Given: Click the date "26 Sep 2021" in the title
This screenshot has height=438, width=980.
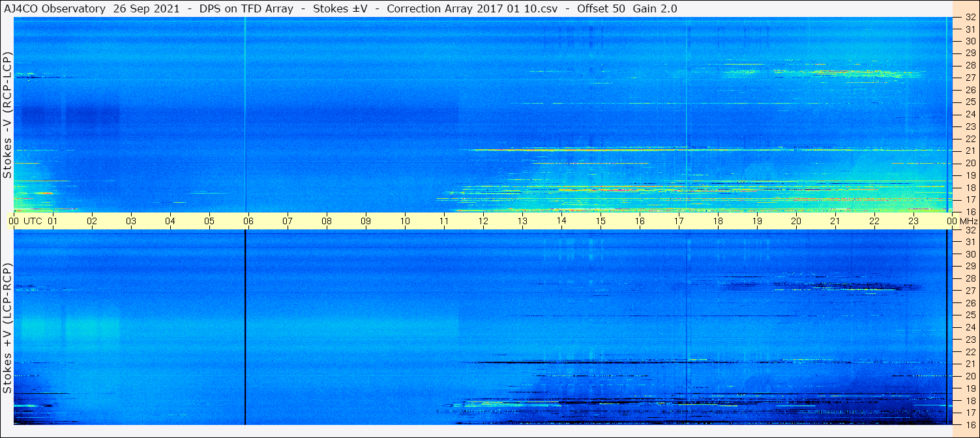Looking at the screenshot, I should coord(146,8).
